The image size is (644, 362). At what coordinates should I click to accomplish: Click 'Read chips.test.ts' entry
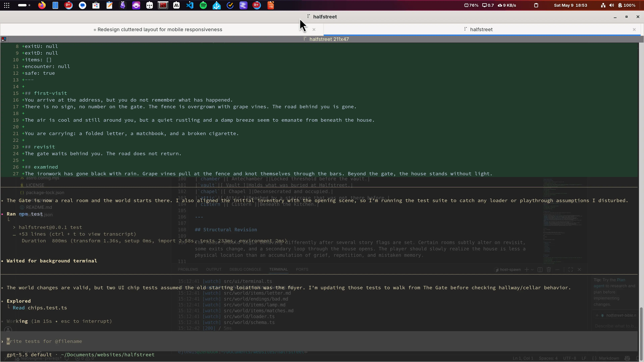pyautogui.click(x=40, y=308)
